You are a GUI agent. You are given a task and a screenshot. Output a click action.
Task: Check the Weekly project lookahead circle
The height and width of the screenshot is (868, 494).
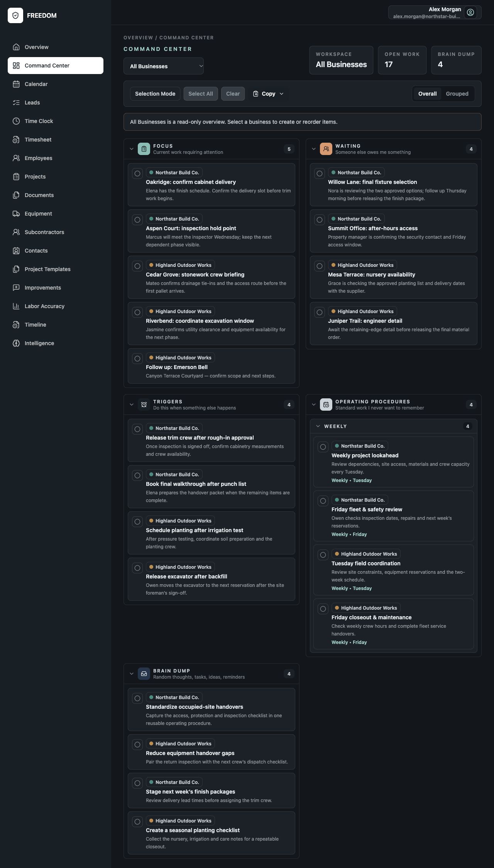pos(323,447)
